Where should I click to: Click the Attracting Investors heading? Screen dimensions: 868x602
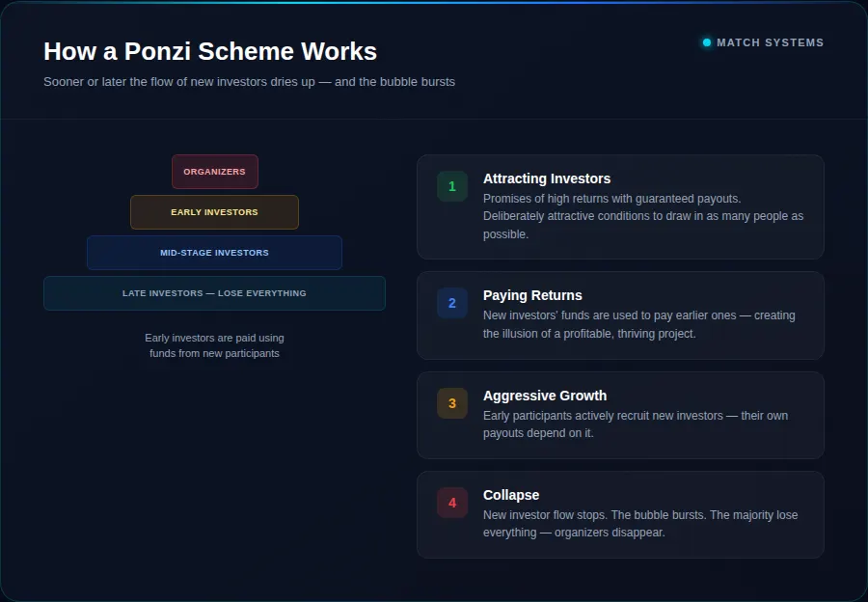tap(547, 178)
